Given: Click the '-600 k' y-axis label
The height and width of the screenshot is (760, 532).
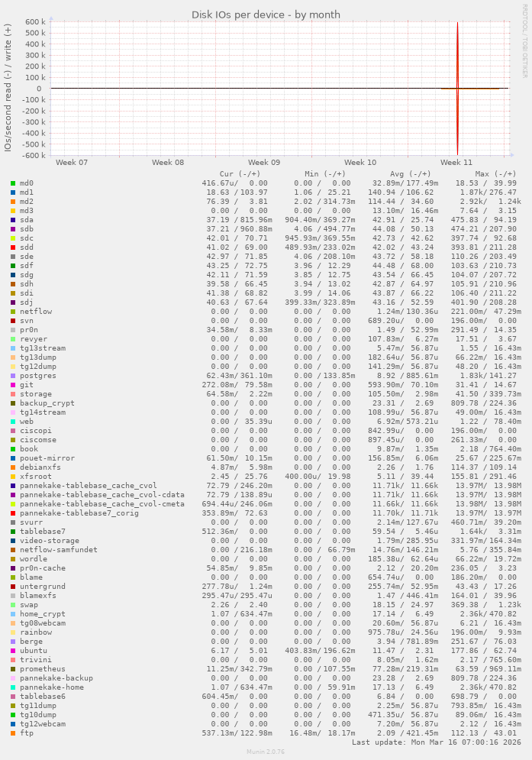Looking at the screenshot, I should pos(34,155).
